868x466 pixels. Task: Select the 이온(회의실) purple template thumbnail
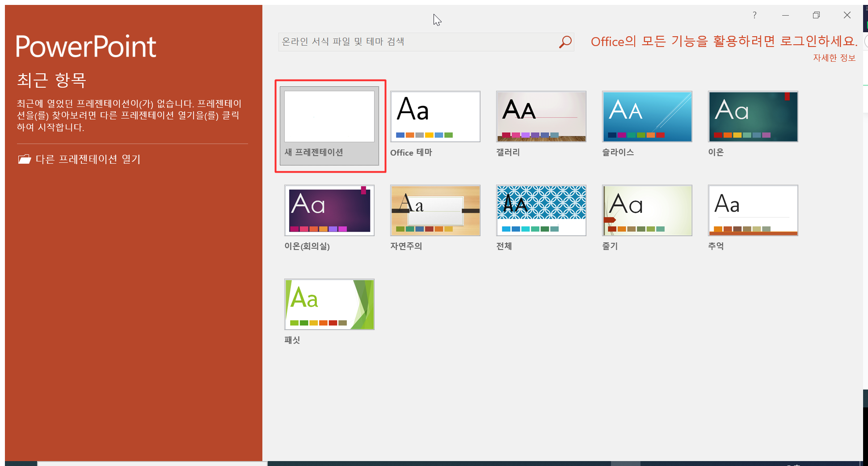pyautogui.click(x=329, y=211)
